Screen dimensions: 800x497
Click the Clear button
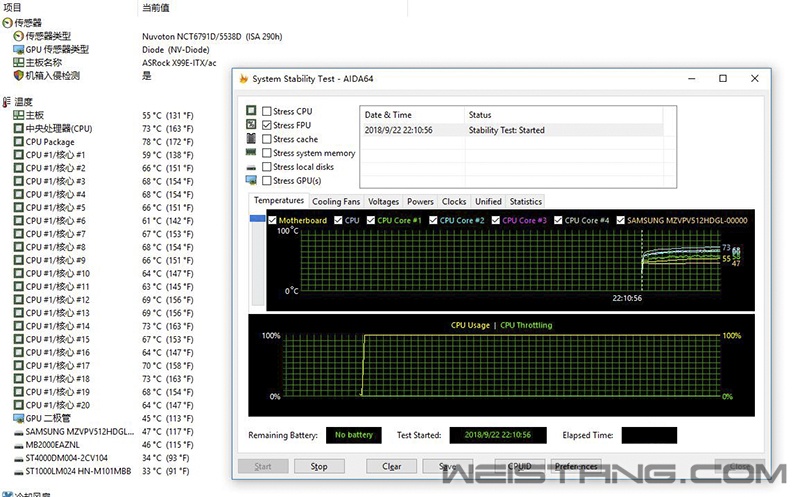click(x=392, y=466)
